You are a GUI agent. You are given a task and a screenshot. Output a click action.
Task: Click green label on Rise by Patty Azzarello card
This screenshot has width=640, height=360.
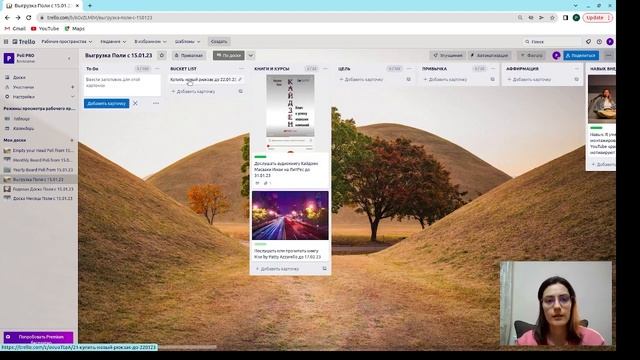pyautogui.click(x=260, y=244)
